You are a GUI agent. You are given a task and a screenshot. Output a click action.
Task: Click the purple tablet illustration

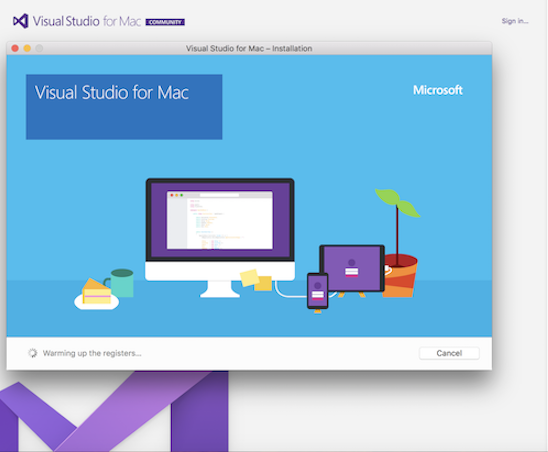coord(352,268)
